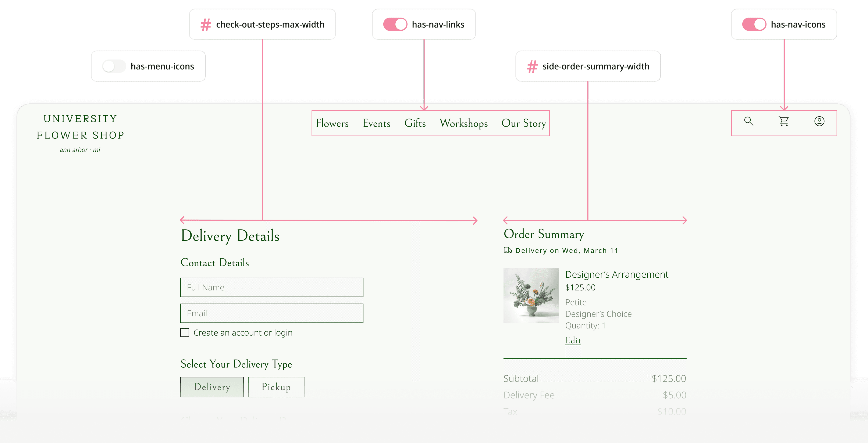This screenshot has width=868, height=443.
Task: Click the Designer's Arrangement product thumbnail
Action: click(531, 295)
